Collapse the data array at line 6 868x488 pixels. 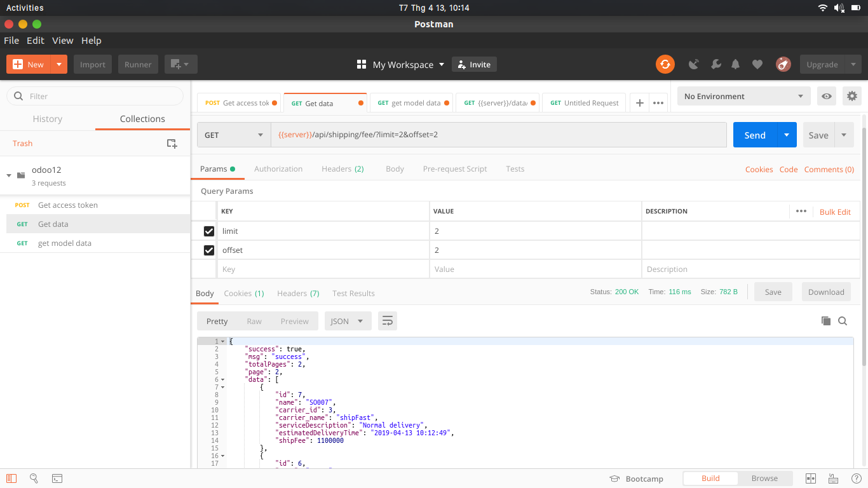tap(222, 379)
